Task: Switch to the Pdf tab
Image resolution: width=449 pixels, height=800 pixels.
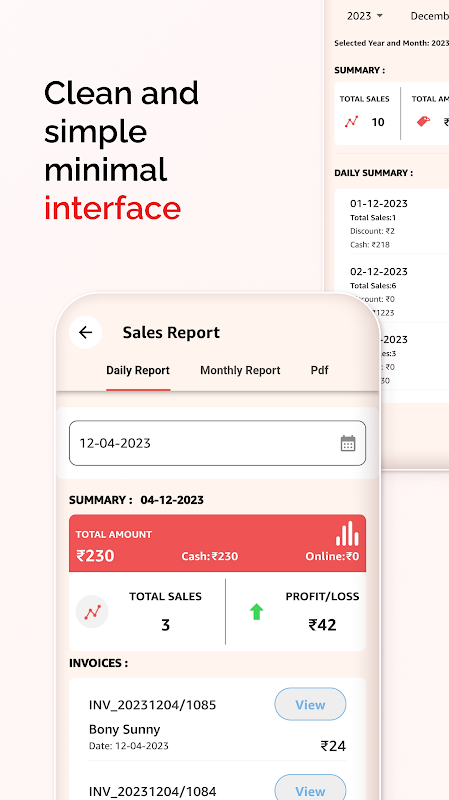Action: coord(319,370)
